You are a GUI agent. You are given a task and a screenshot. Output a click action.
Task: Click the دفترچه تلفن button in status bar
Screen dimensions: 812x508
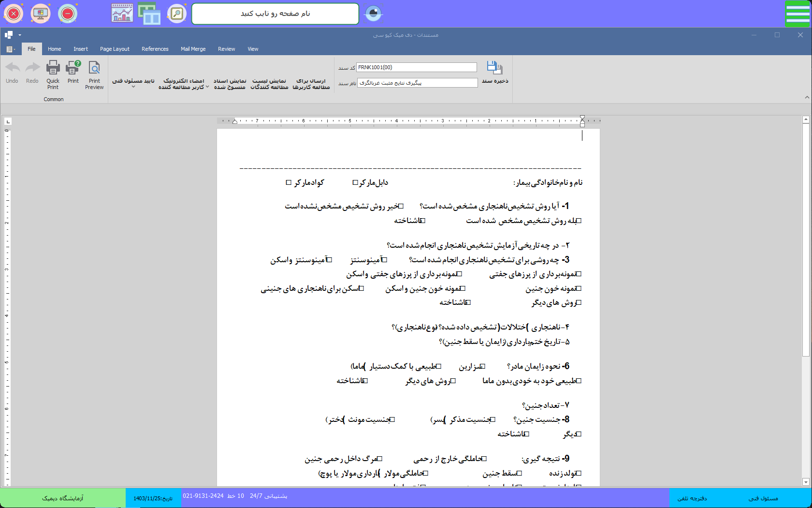click(x=692, y=498)
